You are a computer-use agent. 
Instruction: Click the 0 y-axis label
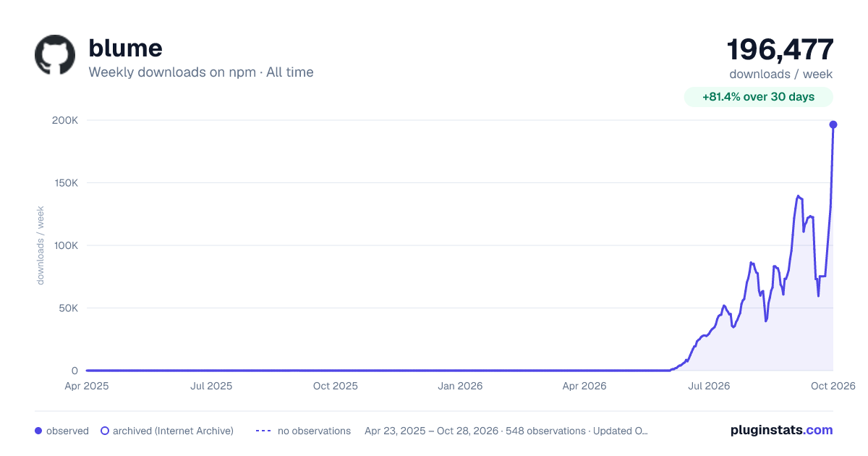[75, 371]
